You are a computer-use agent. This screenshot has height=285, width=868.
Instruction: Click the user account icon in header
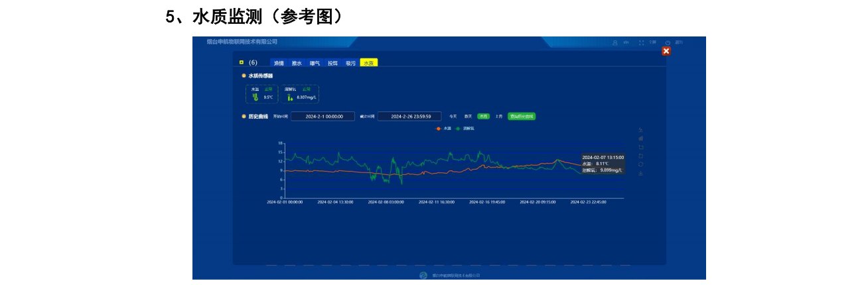615,42
